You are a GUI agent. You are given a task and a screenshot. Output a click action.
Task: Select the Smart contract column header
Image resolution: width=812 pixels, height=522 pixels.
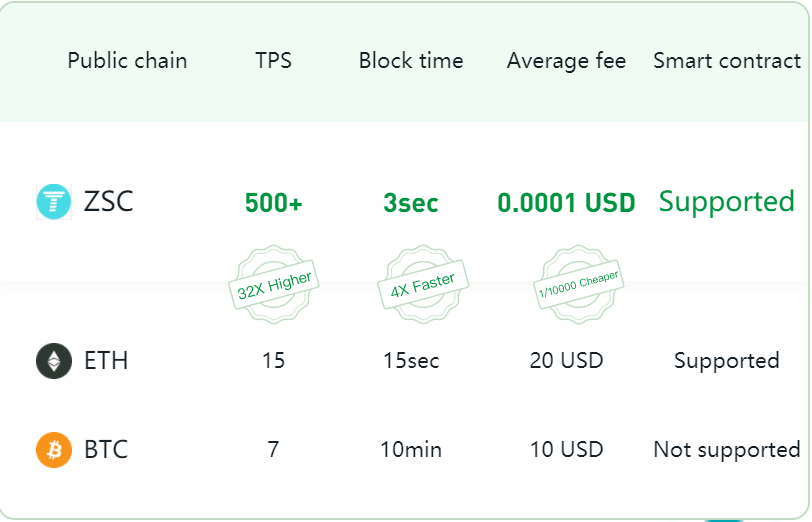(x=727, y=61)
